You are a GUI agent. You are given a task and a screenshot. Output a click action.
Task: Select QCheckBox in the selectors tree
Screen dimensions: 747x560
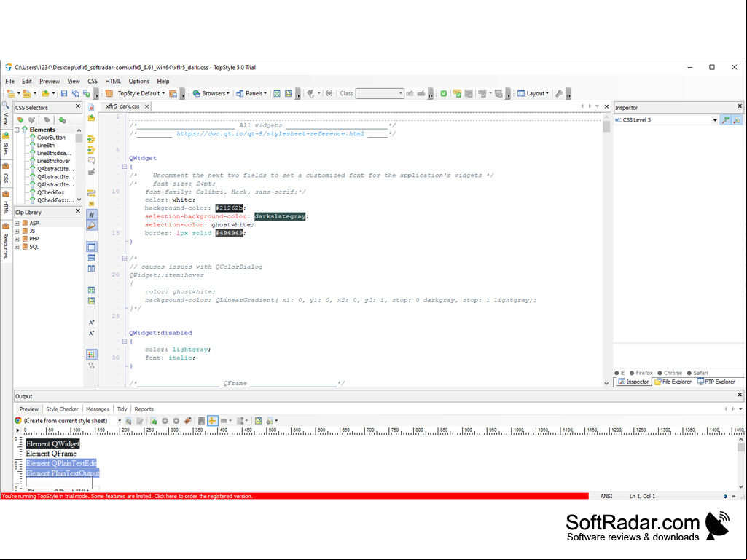(50, 192)
